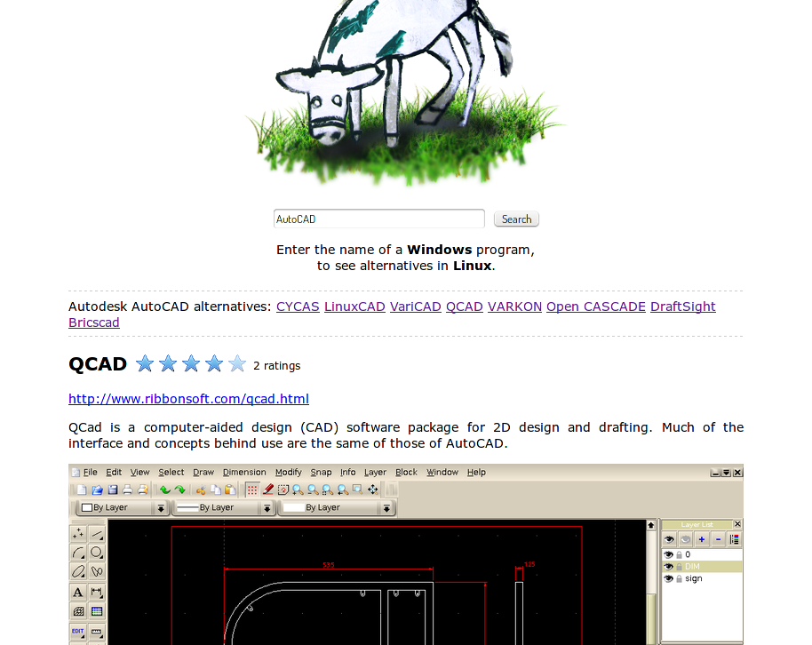Click the Window Zoom icon

[358, 490]
